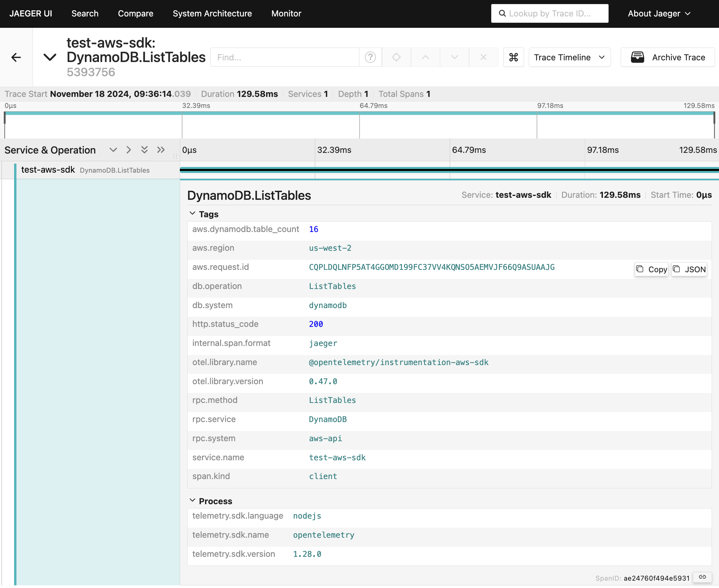Open the About Jaeger menu
719x588 pixels.
[x=659, y=13]
